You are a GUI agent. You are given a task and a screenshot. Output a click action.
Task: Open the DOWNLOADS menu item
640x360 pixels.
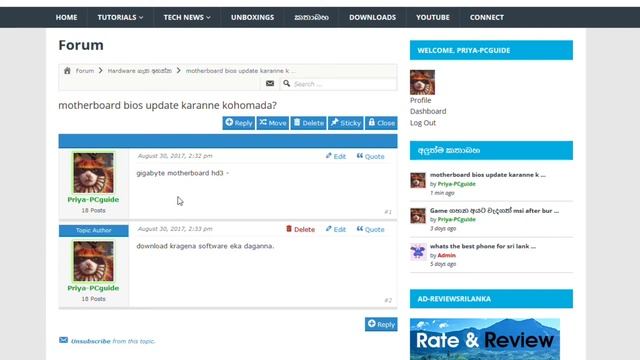tap(372, 18)
